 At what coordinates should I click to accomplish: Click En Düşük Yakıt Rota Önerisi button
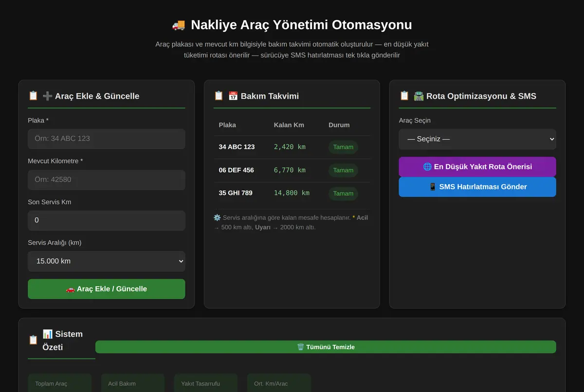pyautogui.click(x=477, y=167)
